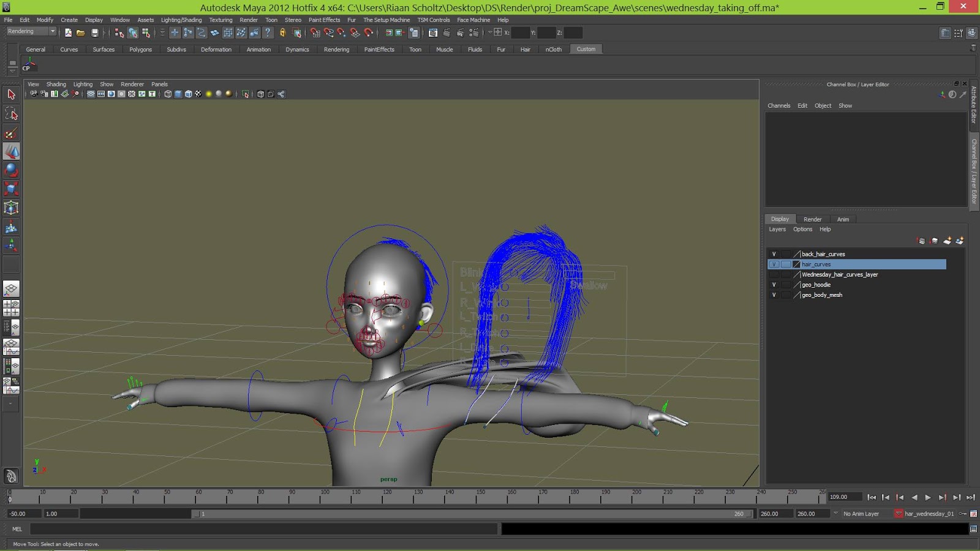The width and height of the screenshot is (980, 551).
Task: Switch to four view layout
Action: [x=11, y=308]
